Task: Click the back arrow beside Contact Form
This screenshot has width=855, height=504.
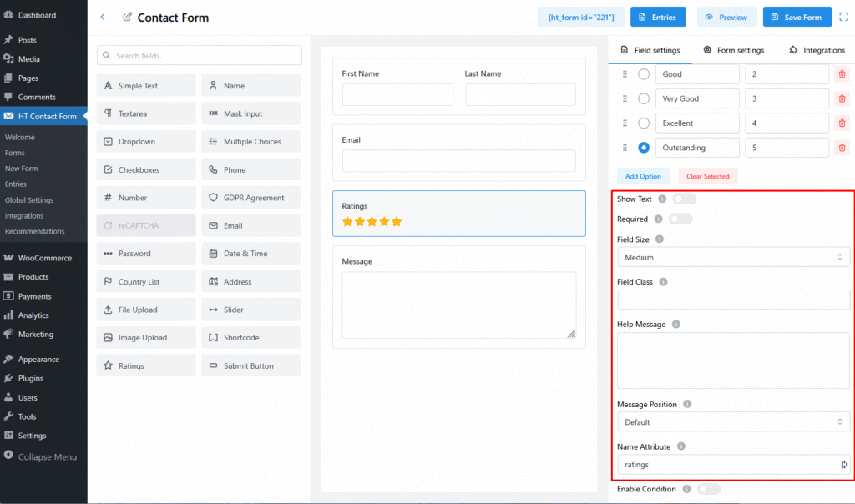Action: (x=103, y=17)
